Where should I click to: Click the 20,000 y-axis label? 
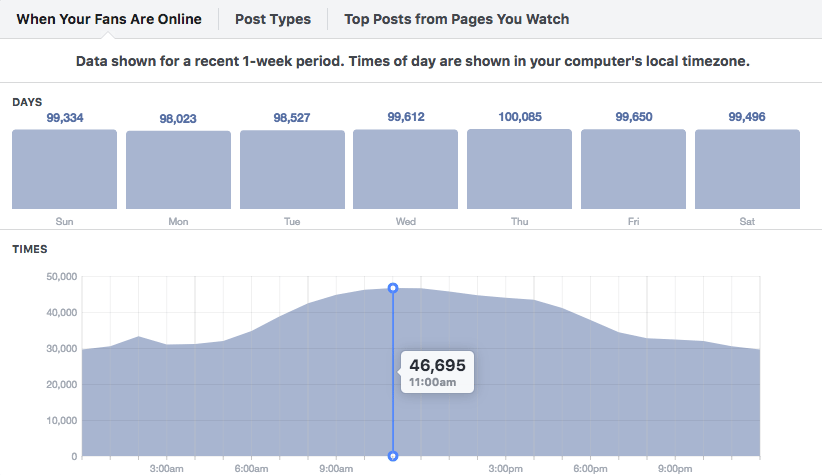pyautogui.click(x=61, y=384)
